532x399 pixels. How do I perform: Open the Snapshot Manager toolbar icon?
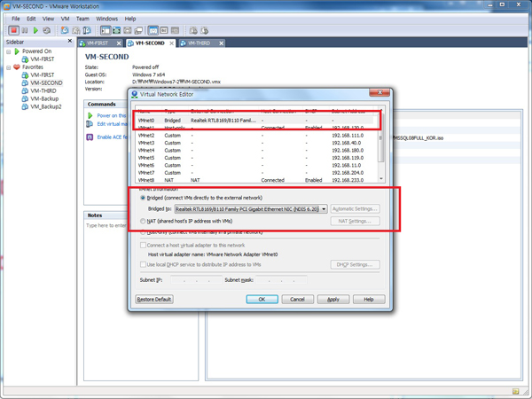click(x=87, y=30)
